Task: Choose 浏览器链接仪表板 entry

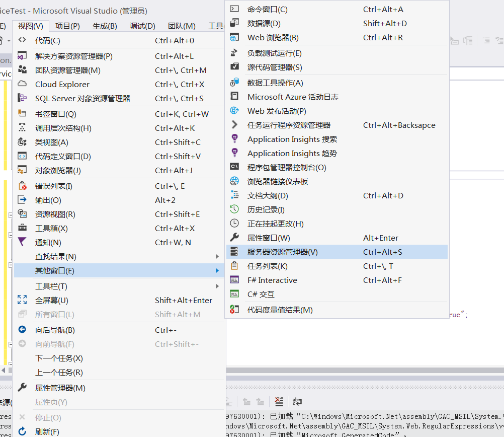Action: pos(337,181)
